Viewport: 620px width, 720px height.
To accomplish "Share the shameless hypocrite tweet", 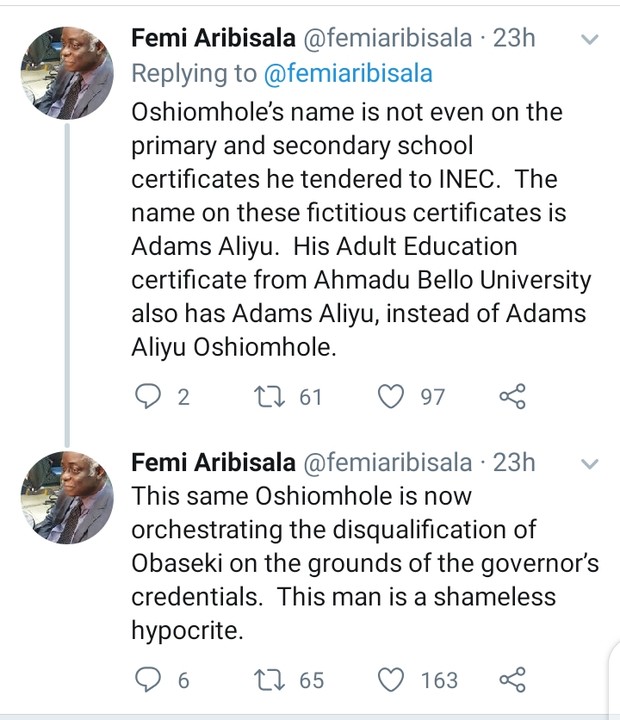I will pyautogui.click(x=511, y=680).
